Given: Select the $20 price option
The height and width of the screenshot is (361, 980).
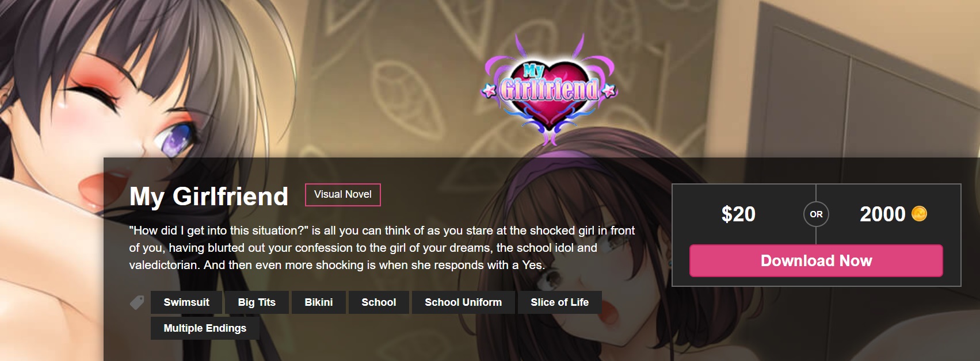Looking at the screenshot, I should (738, 214).
